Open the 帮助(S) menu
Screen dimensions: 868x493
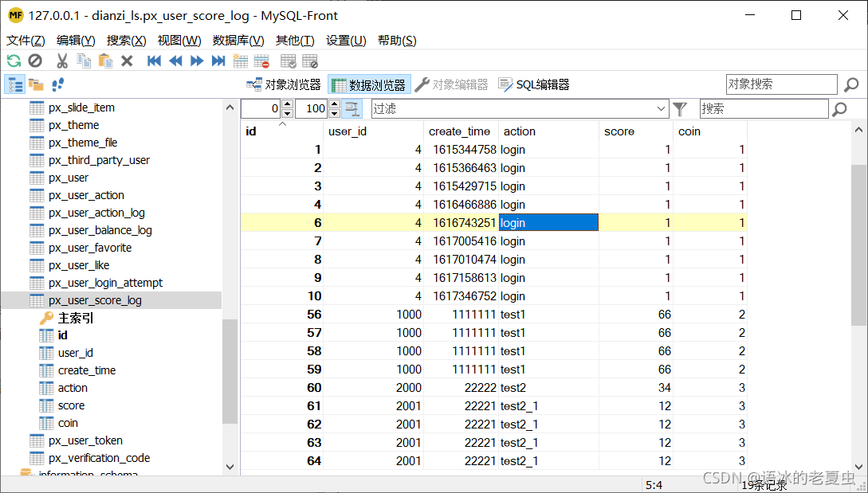point(397,41)
